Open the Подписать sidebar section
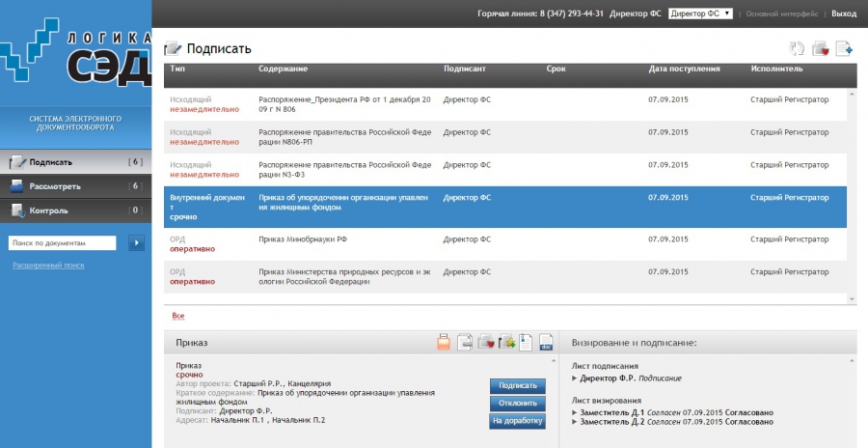 [x=76, y=162]
